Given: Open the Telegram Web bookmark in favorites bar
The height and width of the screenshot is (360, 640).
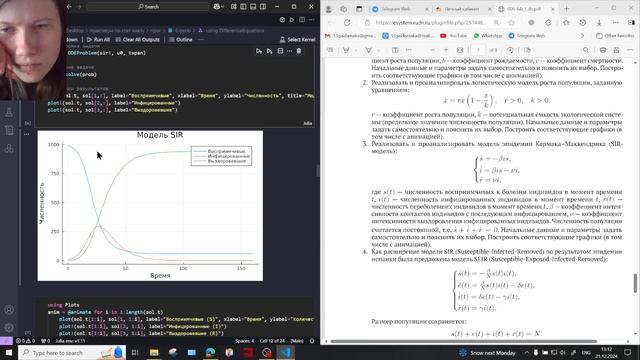Looking at the screenshot, I should tap(527, 36).
